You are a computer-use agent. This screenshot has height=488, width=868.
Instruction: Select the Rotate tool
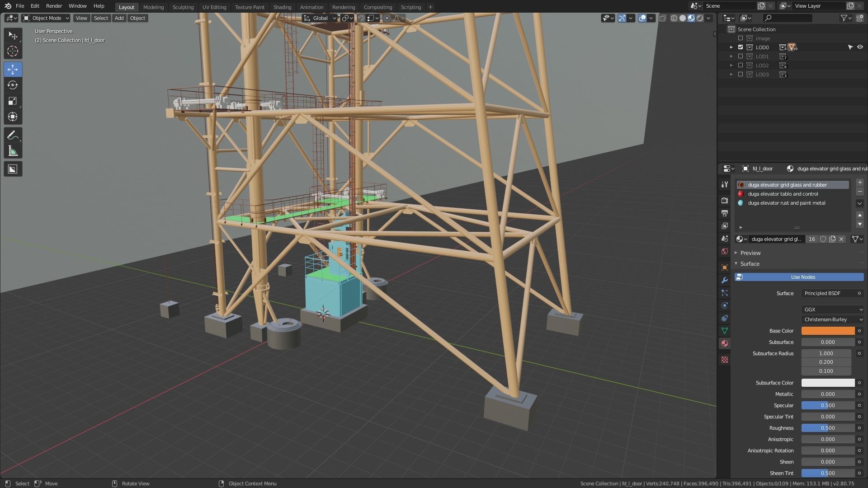tap(13, 85)
